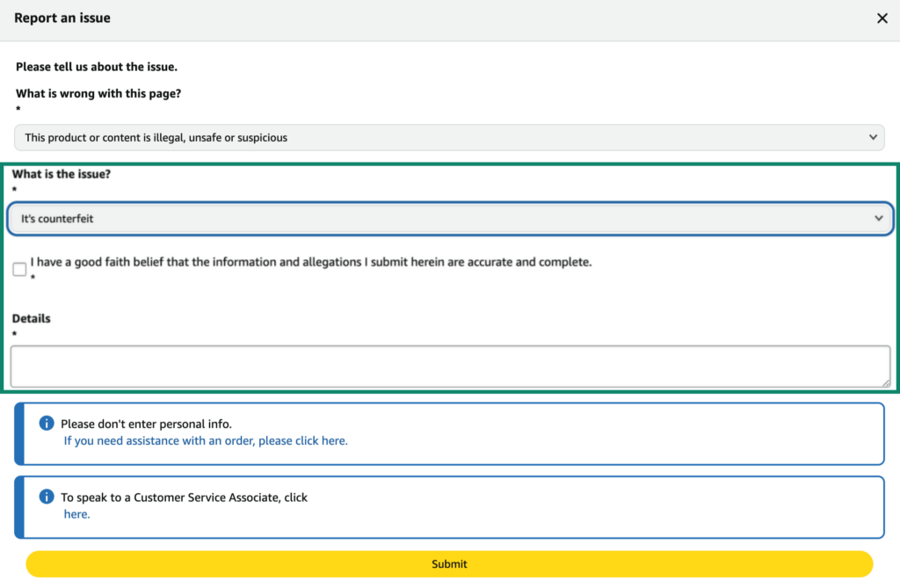Click the info icon beside Customer Service notice
The height and width of the screenshot is (588, 900).
(x=47, y=497)
